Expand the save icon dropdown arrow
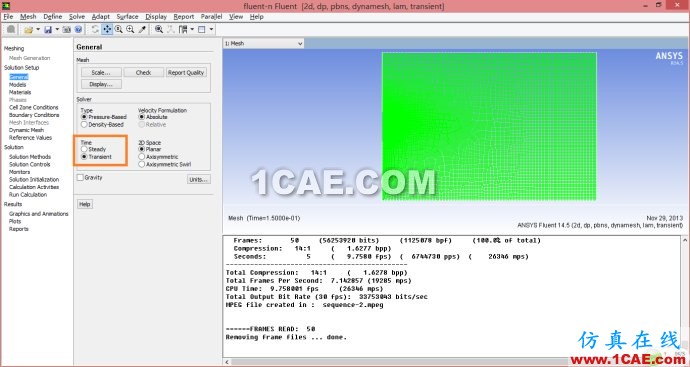 [57, 29]
